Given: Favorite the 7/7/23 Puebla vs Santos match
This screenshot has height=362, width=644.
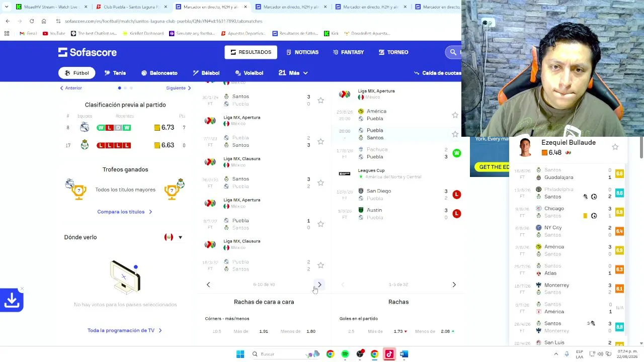Looking at the screenshot, I should (x=320, y=141).
